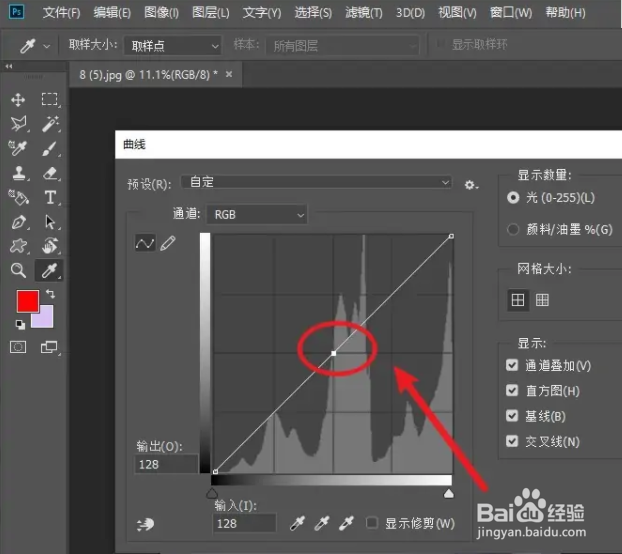Open the 图像(I) menu

pos(161,13)
